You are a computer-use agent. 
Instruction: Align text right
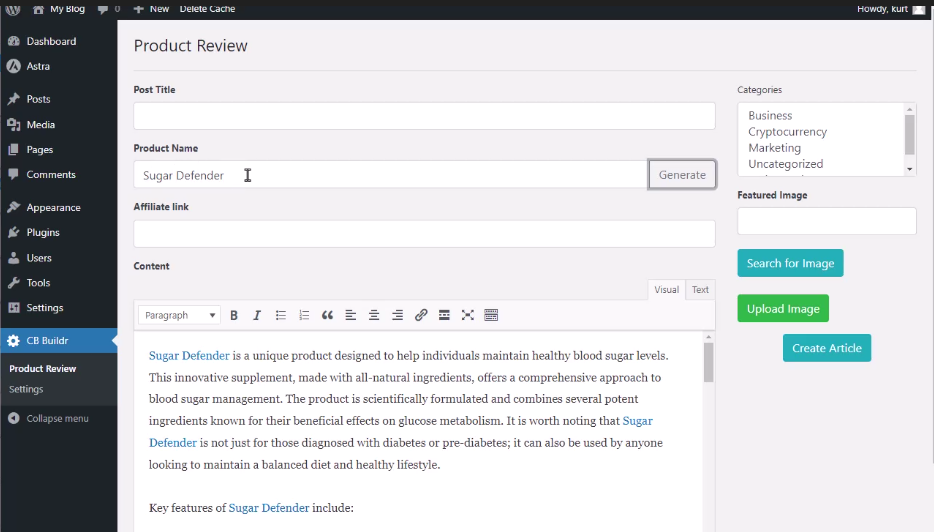point(397,315)
